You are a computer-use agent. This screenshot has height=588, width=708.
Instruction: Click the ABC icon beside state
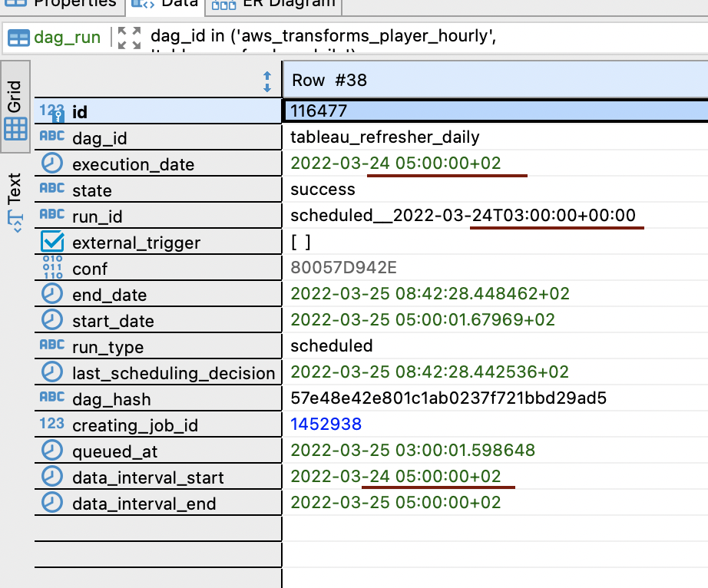click(x=52, y=189)
